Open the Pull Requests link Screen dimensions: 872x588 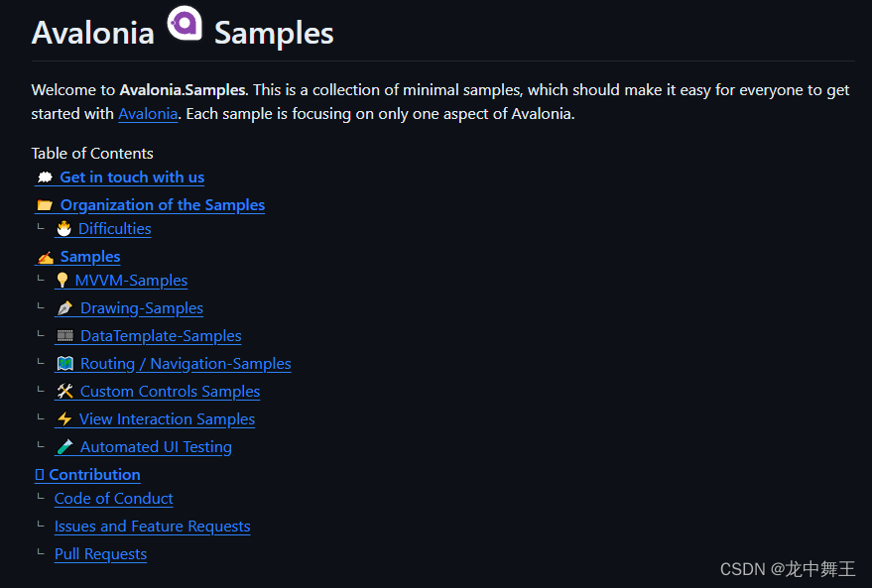click(x=100, y=554)
